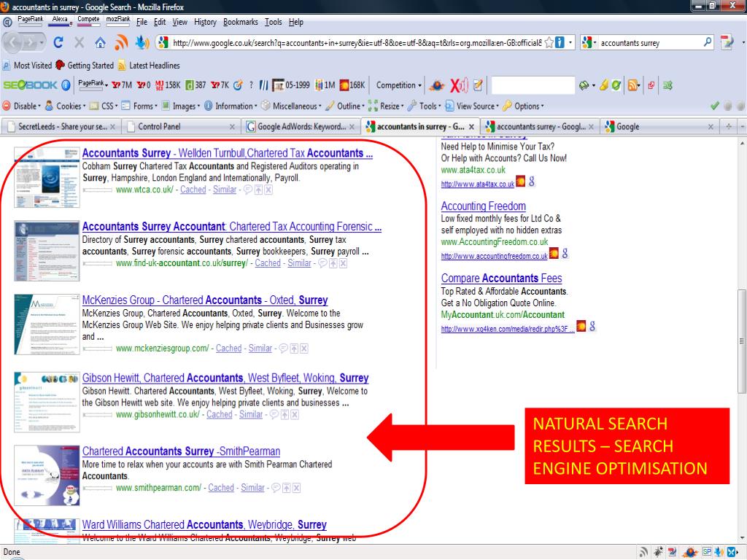Close the accountants in surrey tab

[x=471, y=127]
